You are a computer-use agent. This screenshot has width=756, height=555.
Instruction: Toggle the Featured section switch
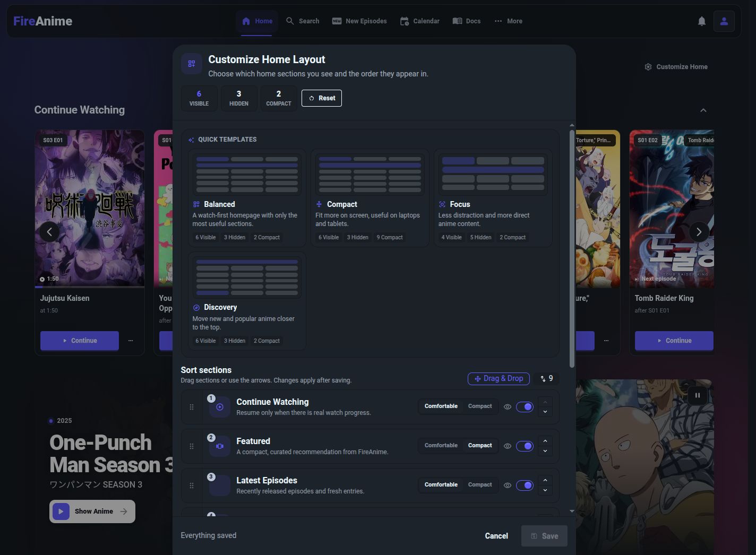pos(525,446)
